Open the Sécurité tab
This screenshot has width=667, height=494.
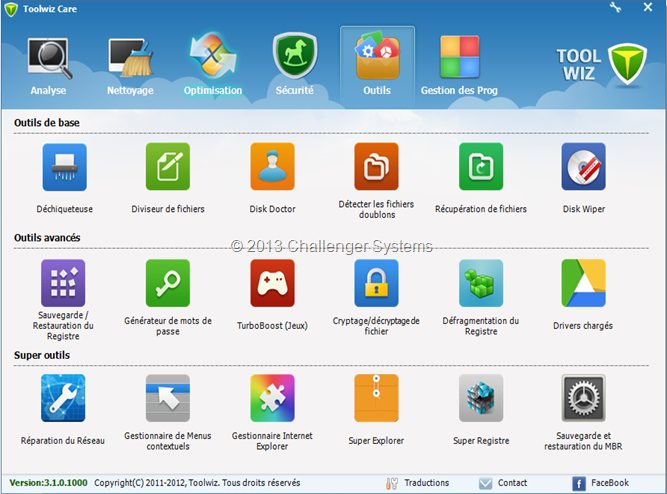pyautogui.click(x=295, y=65)
